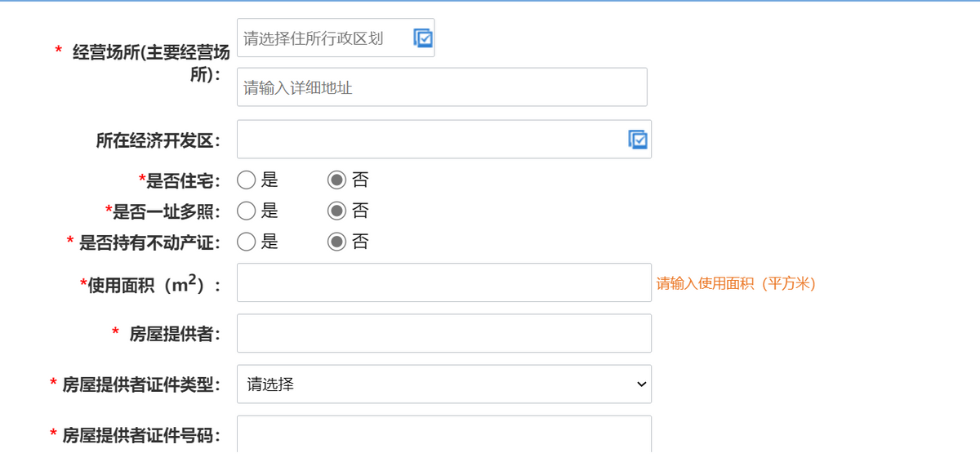This screenshot has width=980, height=471.
Task: Select 是 for 是否持有不动产证
Action: (x=246, y=242)
